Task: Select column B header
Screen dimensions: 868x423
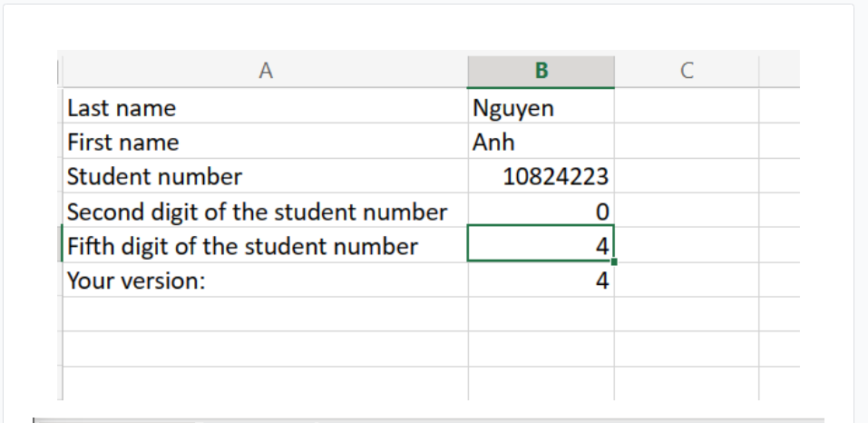Action: coord(541,71)
